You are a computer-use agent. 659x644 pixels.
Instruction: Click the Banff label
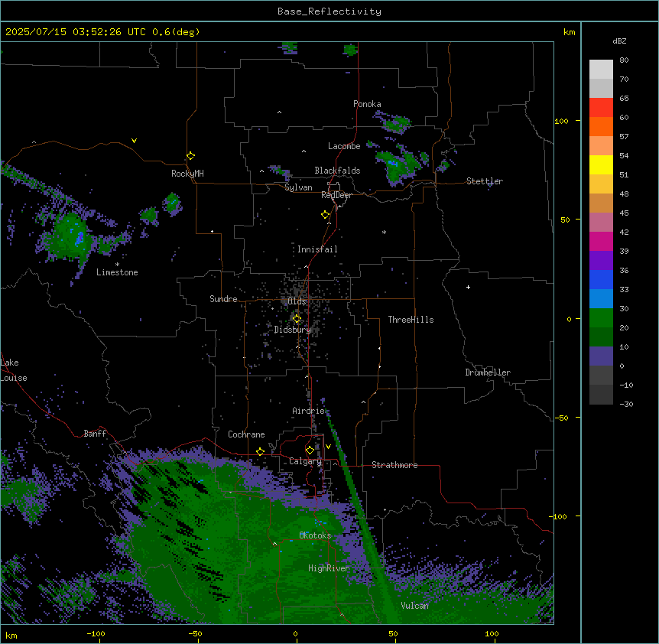[x=95, y=434]
